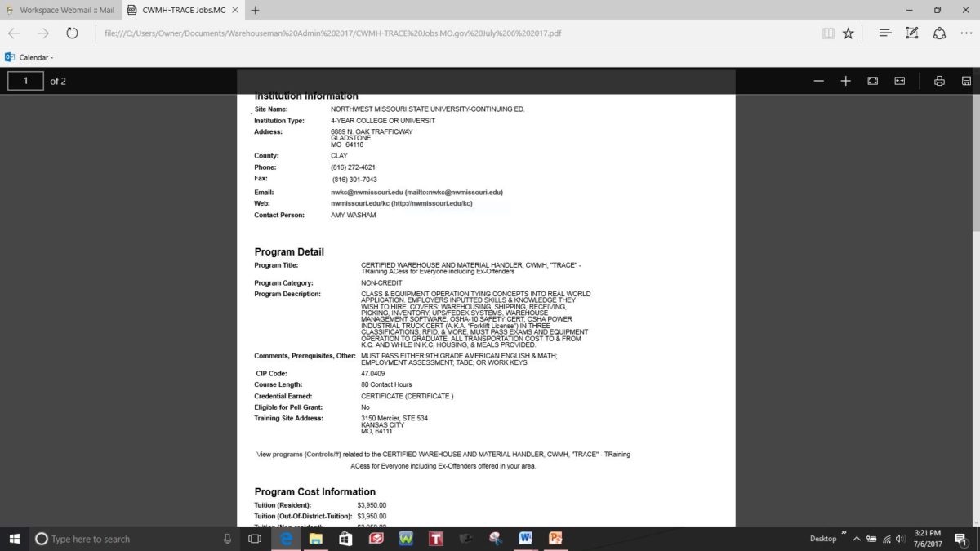Open the Edge Settings and more menu
Viewport: 980px width, 551px height.
[966, 33]
